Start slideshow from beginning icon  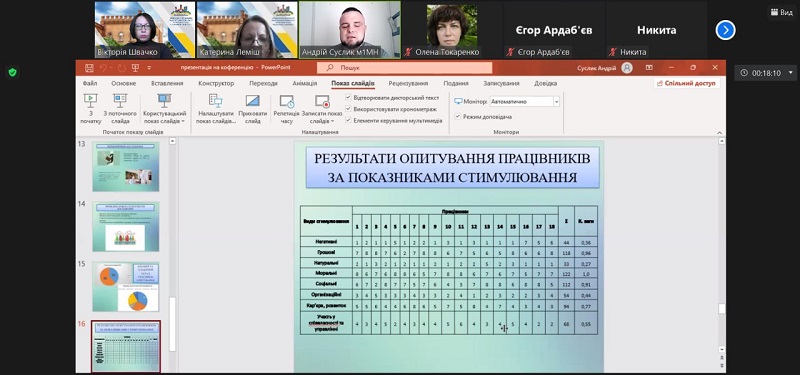tap(90, 101)
